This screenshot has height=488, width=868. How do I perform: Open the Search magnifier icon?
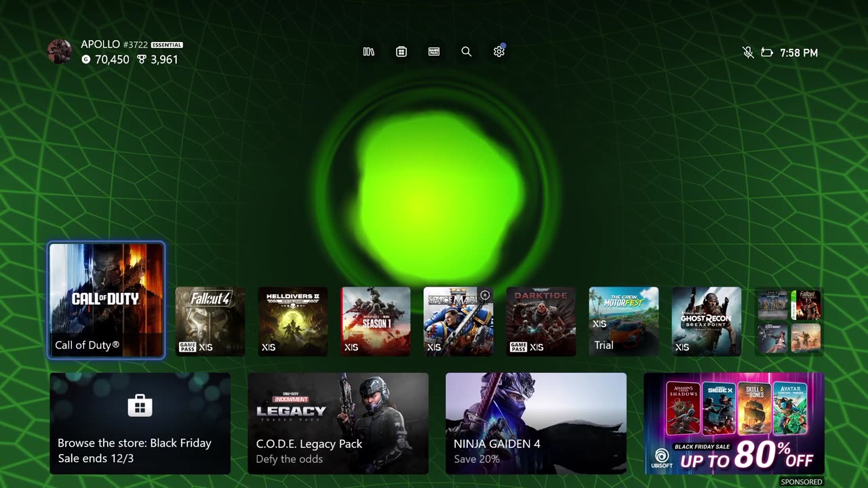coord(467,52)
